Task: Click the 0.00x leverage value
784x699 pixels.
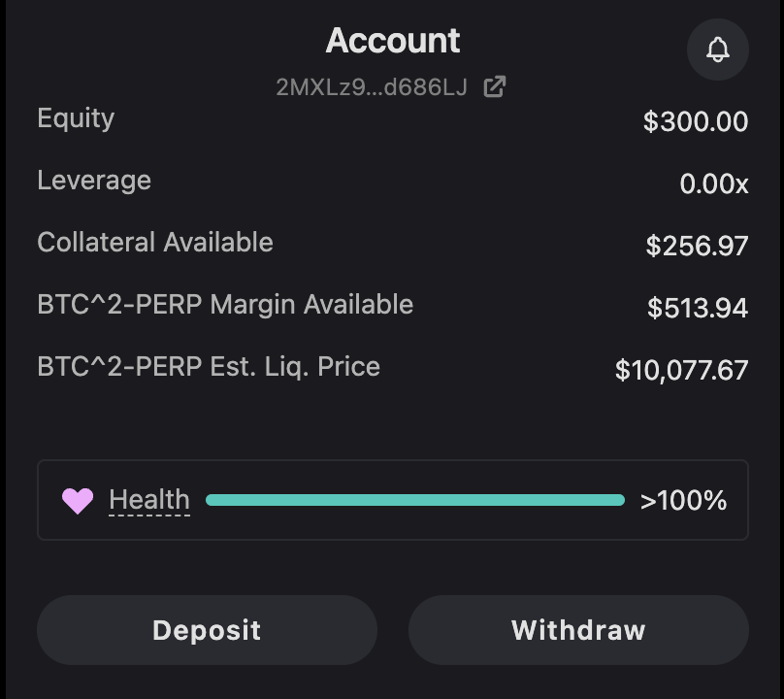Action: (x=714, y=183)
